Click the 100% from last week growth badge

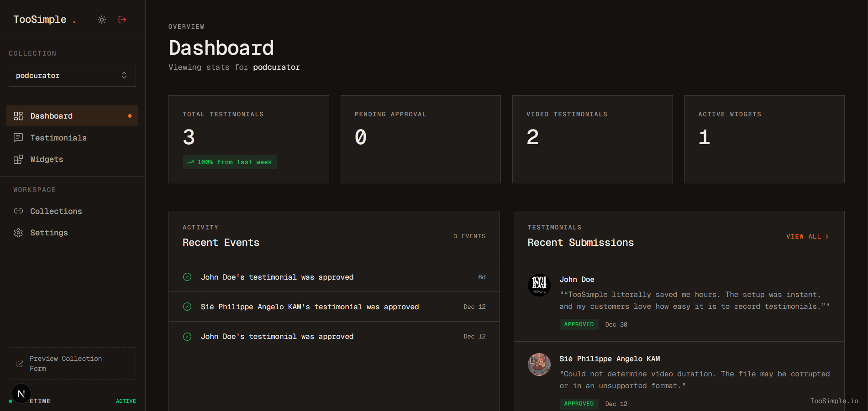[x=229, y=162]
